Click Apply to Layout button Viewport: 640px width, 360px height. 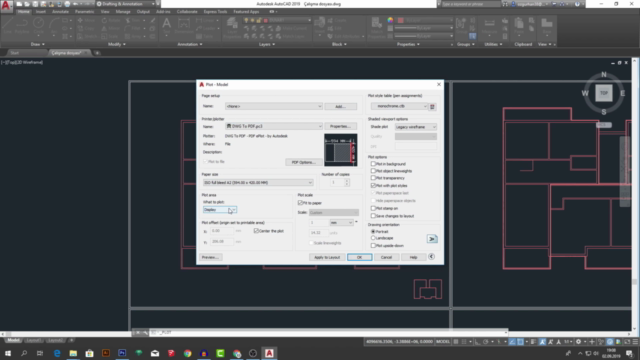point(327,257)
